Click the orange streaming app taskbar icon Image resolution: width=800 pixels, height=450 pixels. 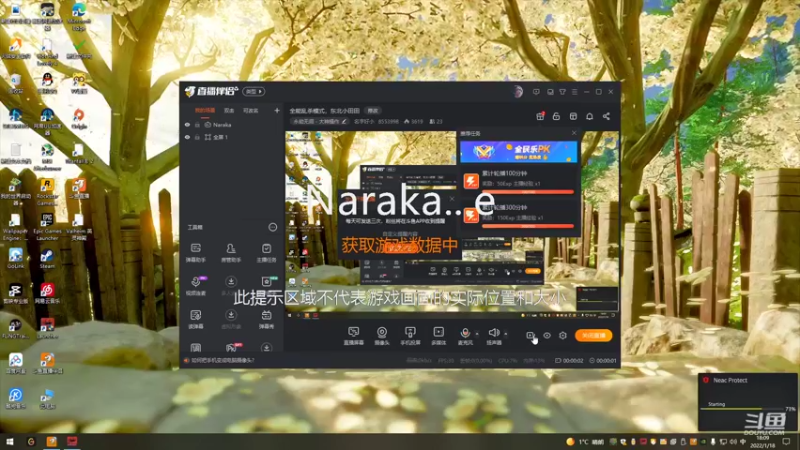pos(52,441)
